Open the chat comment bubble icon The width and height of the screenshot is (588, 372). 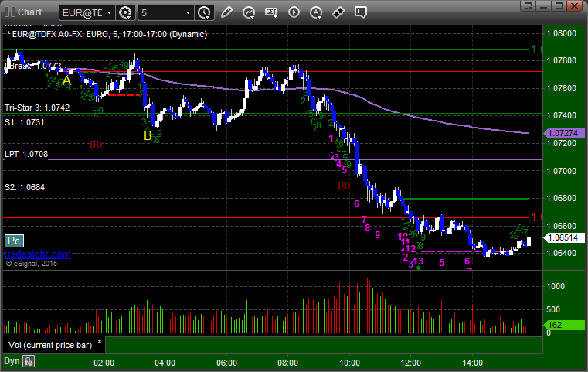coord(360,12)
